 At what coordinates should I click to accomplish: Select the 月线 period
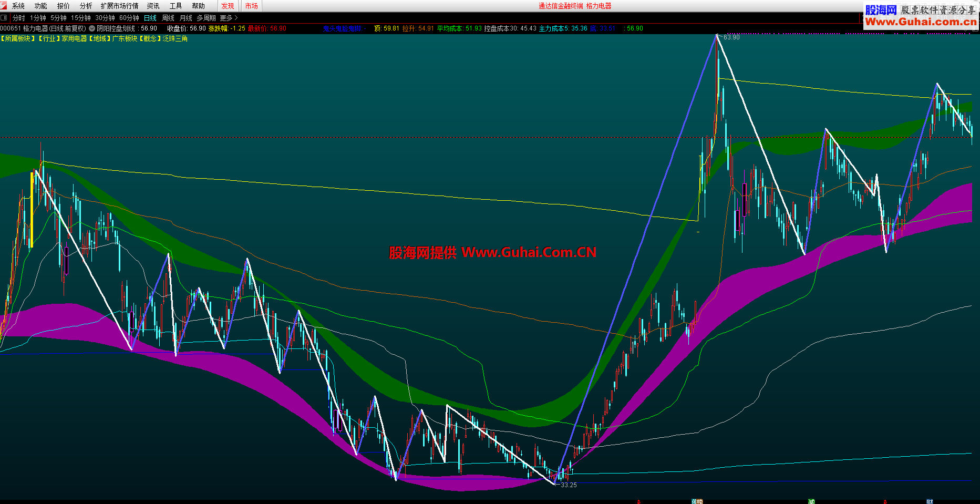coord(186,18)
